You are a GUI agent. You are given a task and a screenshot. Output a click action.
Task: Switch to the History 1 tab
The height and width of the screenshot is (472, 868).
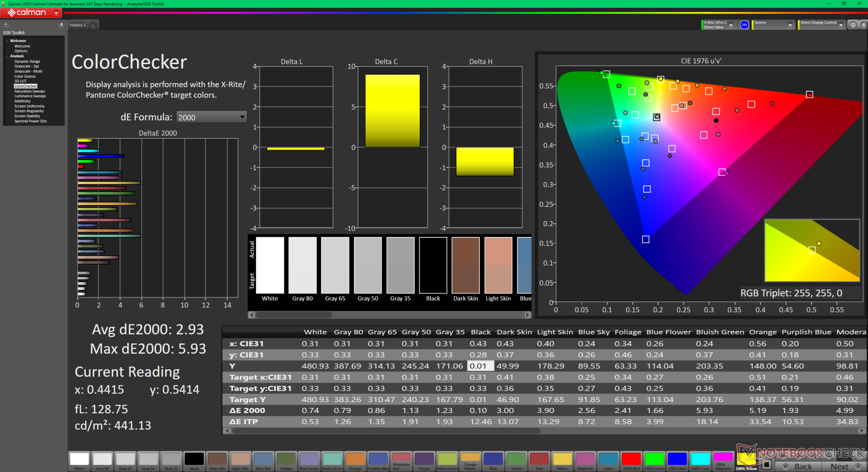pos(78,25)
